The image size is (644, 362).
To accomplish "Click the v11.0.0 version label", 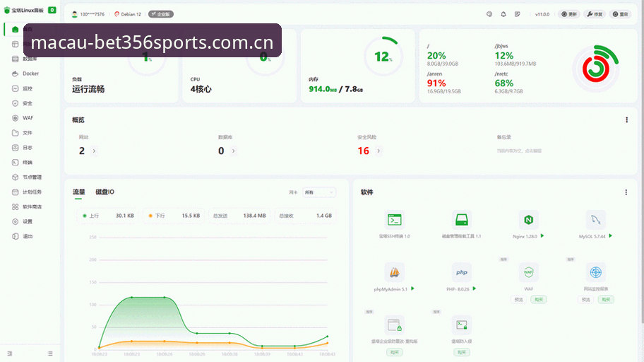I will pos(542,14).
